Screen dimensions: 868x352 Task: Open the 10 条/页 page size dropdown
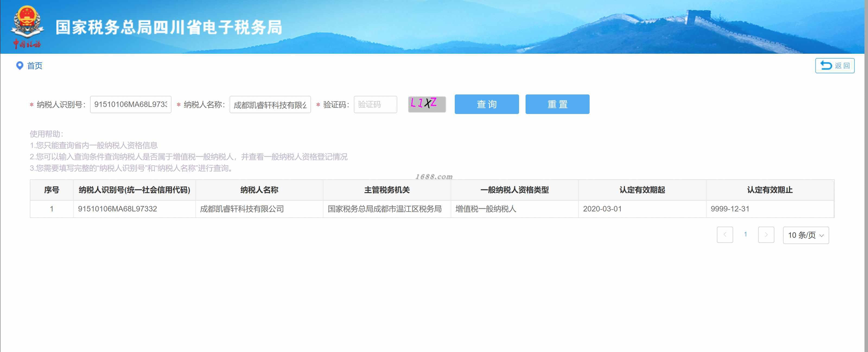806,235
